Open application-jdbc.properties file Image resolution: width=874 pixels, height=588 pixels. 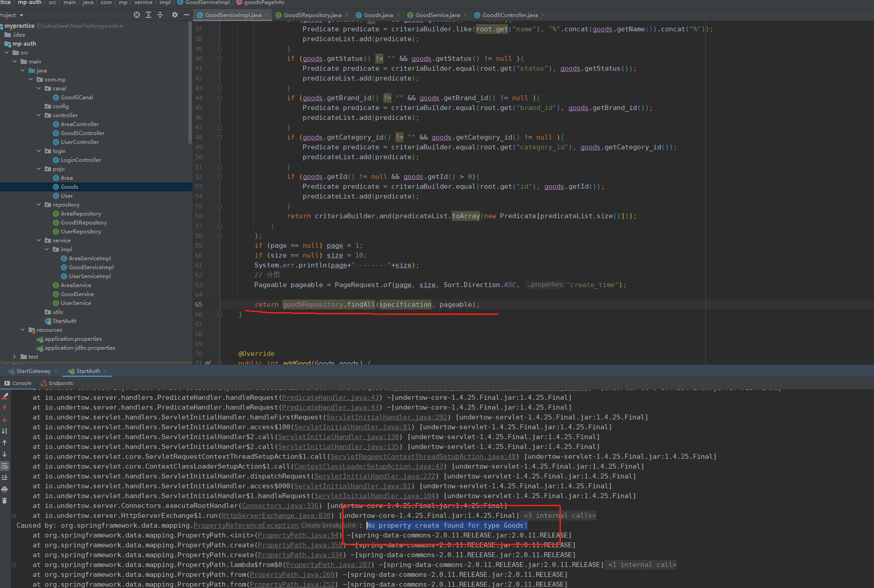coord(80,348)
